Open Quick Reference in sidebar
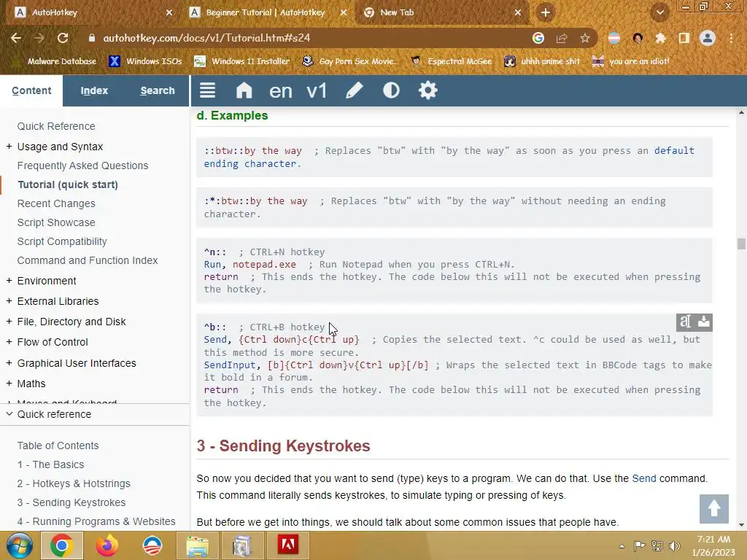The image size is (747, 560). click(56, 126)
